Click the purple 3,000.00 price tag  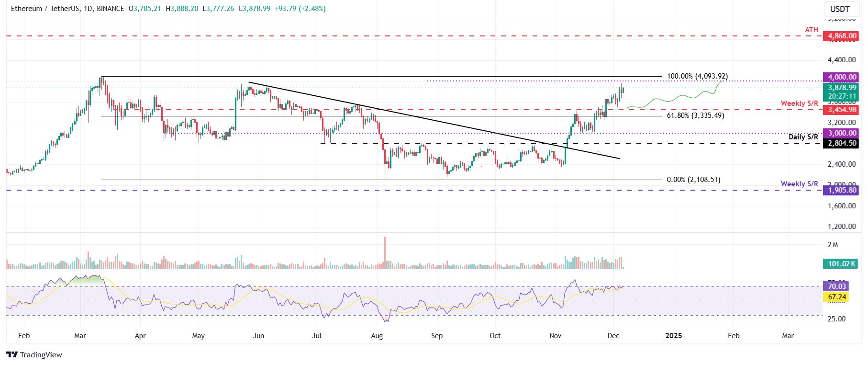click(x=841, y=133)
